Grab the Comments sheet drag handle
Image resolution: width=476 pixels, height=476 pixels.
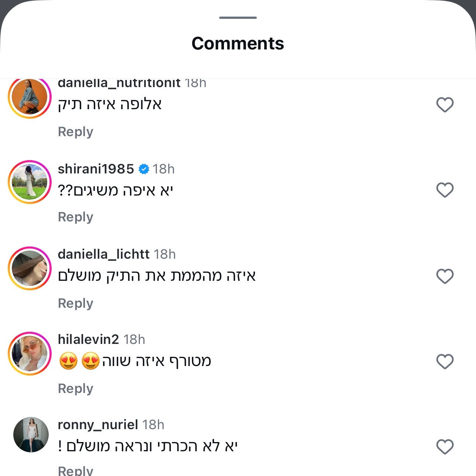(238, 18)
